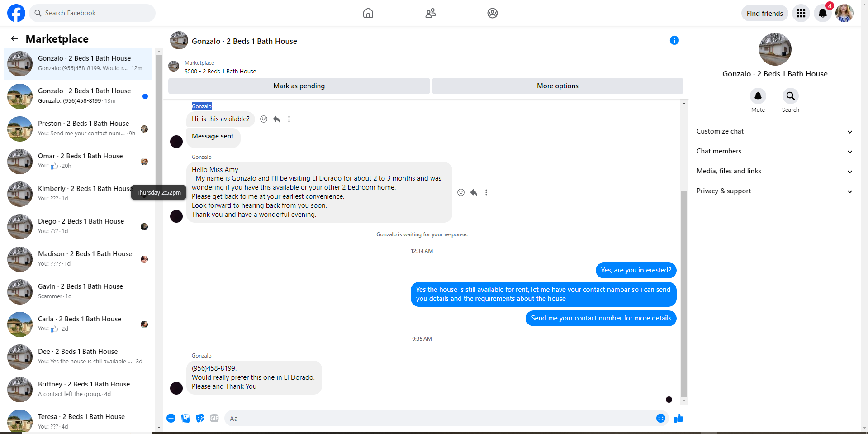Send a thumbs-up like

point(679,418)
